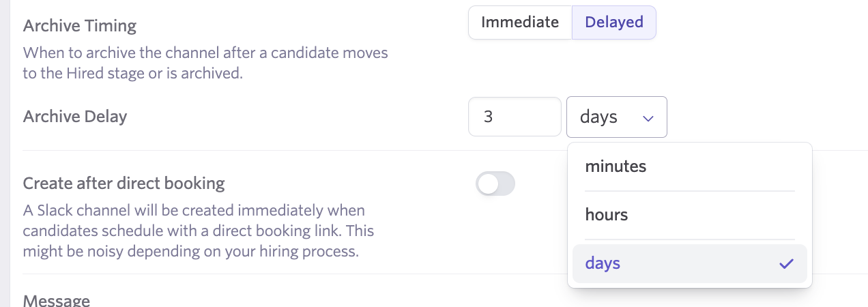Click the Message section heading
The image size is (868, 307).
57,301
